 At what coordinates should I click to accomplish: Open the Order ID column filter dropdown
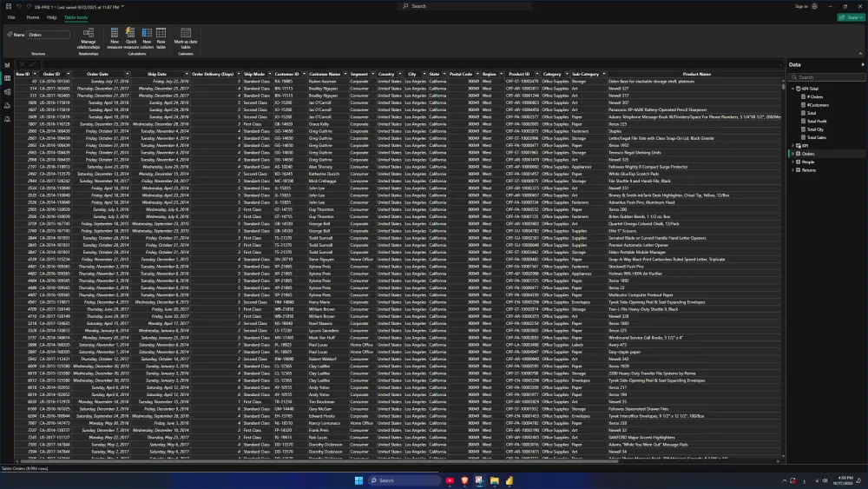68,74
